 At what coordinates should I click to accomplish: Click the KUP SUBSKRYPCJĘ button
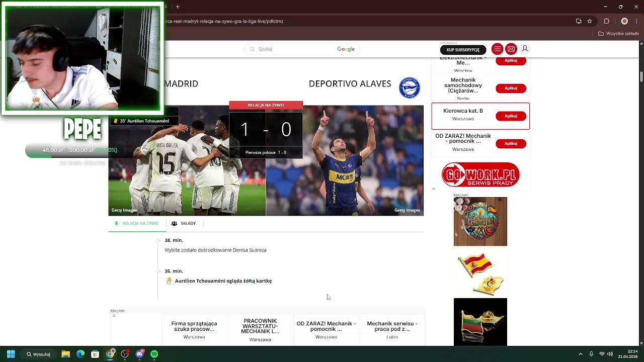pos(463,49)
